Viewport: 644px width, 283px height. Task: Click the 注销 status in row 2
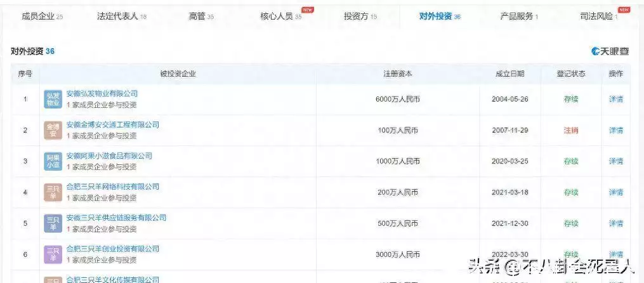click(571, 130)
